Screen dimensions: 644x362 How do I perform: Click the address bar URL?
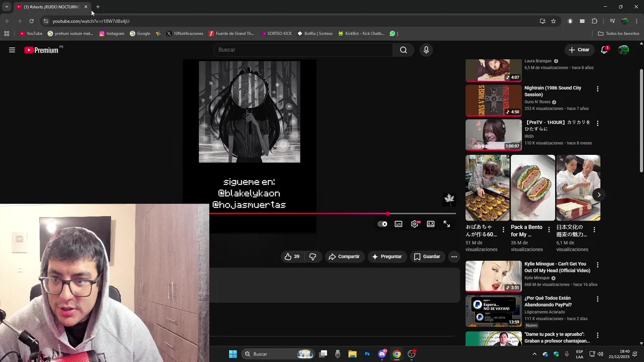[x=91, y=21]
